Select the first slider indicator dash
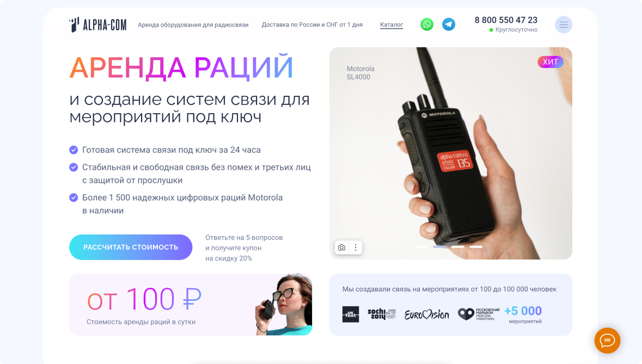Viewport: 642px width, 364px height. 421,247
